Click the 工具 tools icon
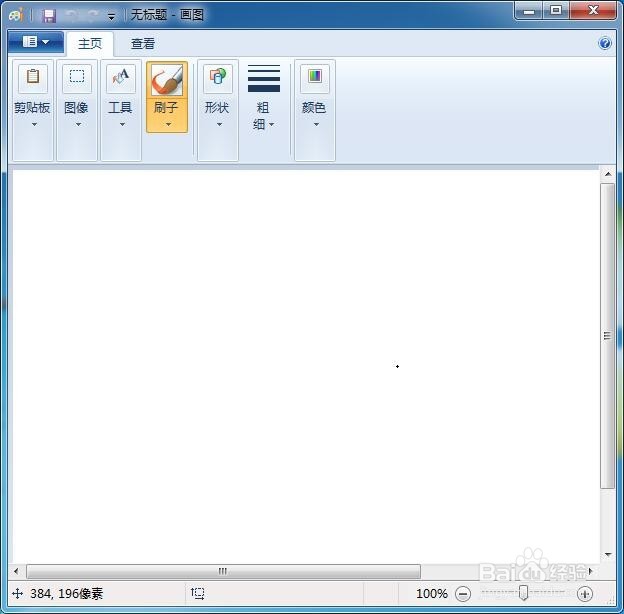624x614 pixels. pyautogui.click(x=121, y=77)
